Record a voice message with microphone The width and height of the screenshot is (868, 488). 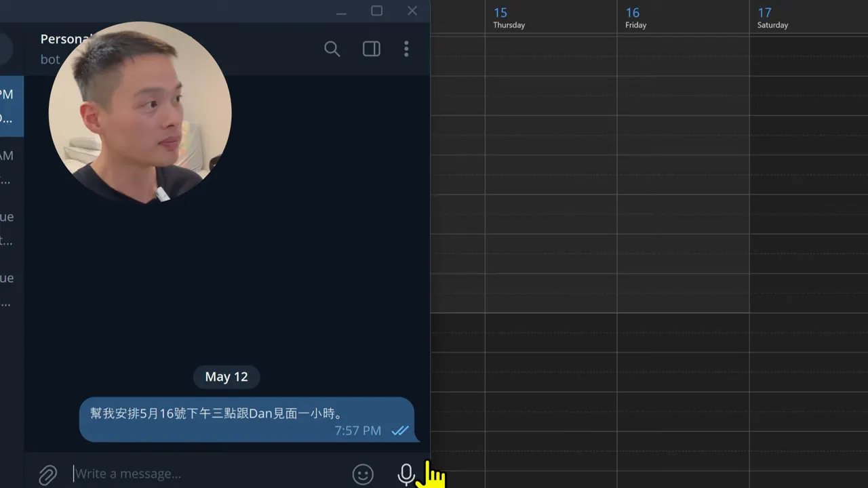406,474
